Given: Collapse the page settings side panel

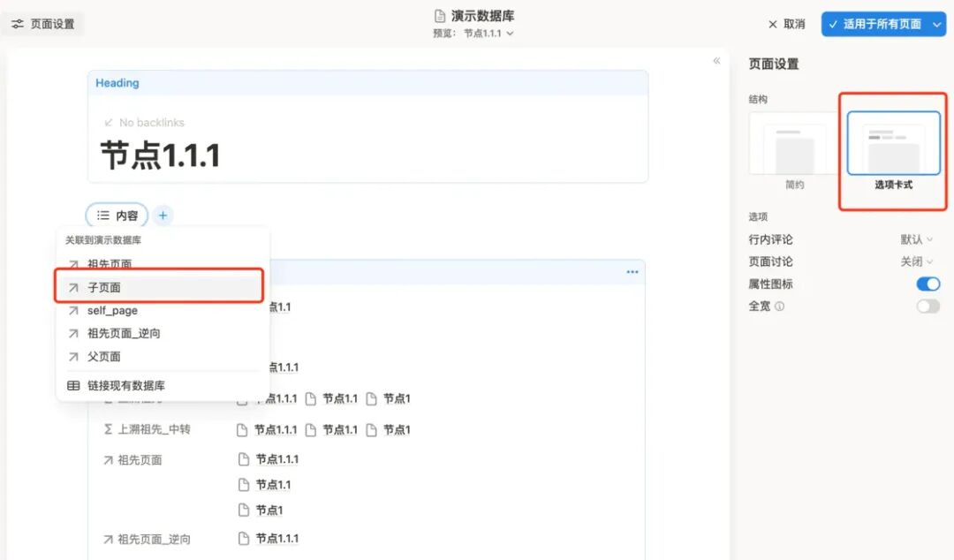Looking at the screenshot, I should pos(716,61).
